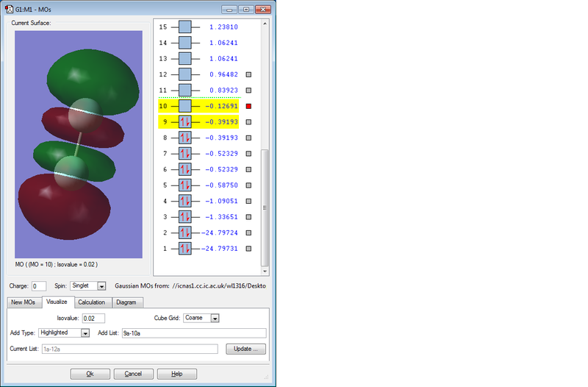588x387 pixels.
Task: Click electron pair box of orbital 6
Action: tap(185, 169)
